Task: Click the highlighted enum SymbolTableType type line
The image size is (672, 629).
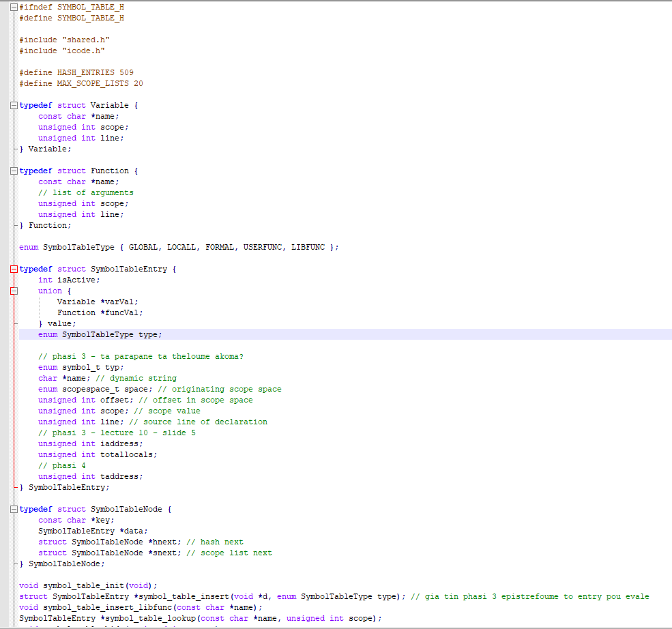Action: (100, 335)
